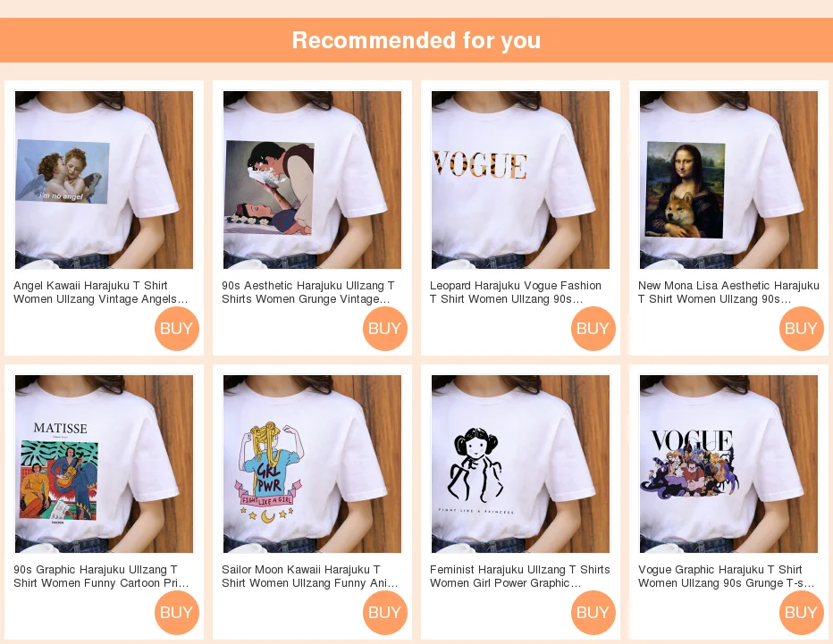Click BUY for Feminist Harajuku Ullzang T Shirts

point(593,612)
